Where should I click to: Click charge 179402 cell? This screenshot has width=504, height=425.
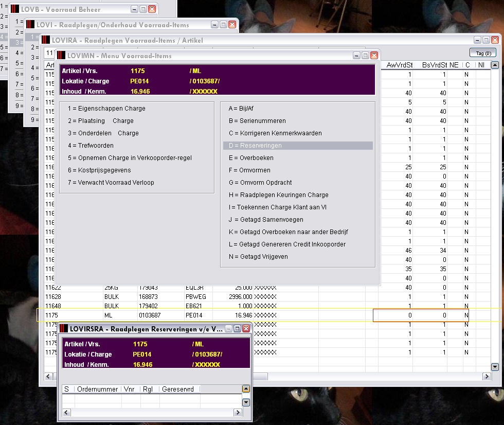148,306
